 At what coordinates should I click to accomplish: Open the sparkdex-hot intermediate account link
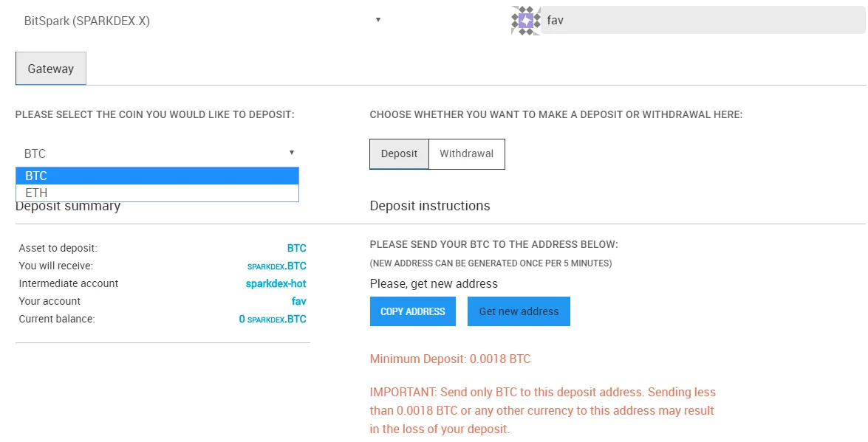click(x=276, y=283)
